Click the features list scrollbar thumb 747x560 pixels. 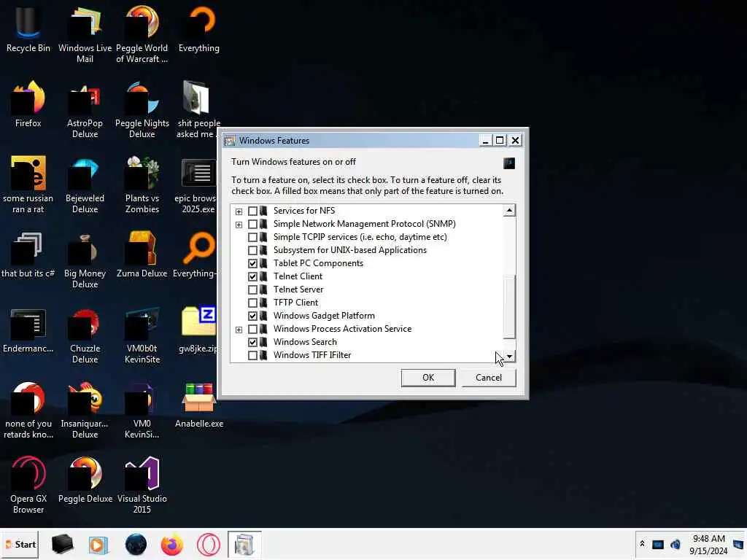click(508, 307)
